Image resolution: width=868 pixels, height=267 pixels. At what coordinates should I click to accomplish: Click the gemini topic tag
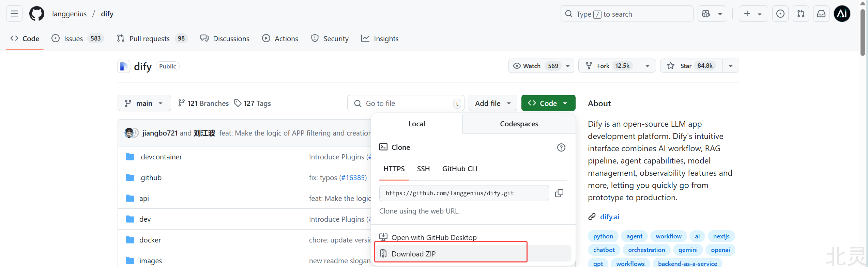click(688, 250)
